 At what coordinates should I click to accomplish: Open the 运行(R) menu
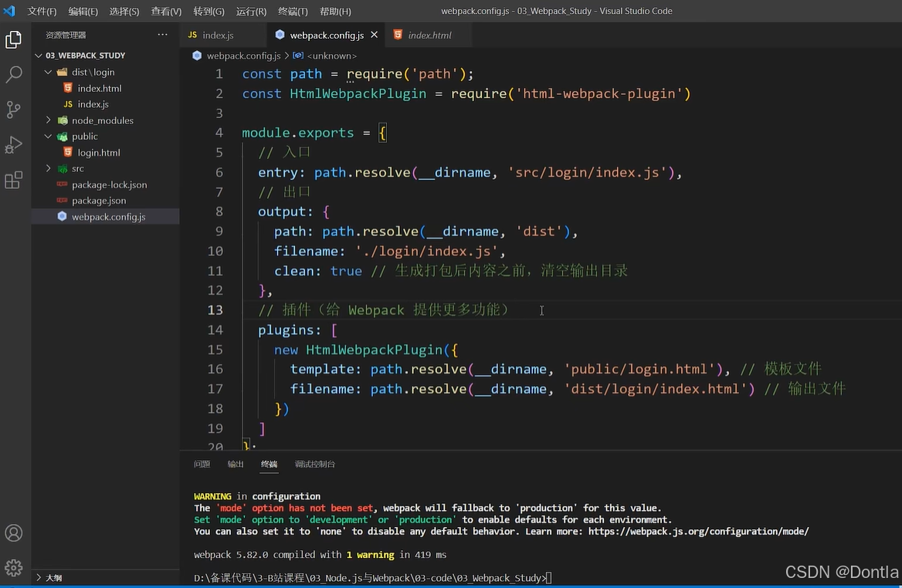point(252,12)
